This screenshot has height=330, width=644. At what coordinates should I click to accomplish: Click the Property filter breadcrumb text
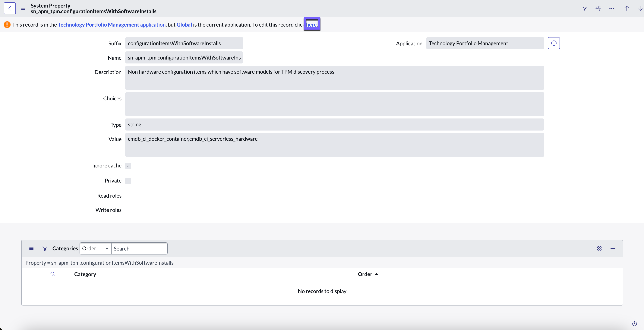click(x=99, y=263)
